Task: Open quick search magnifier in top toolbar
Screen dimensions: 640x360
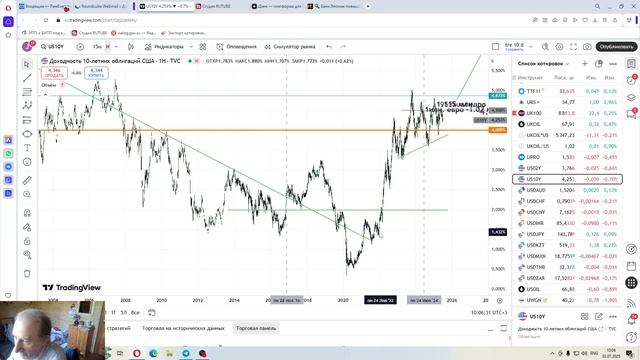Action: pyautogui.click(x=545, y=47)
